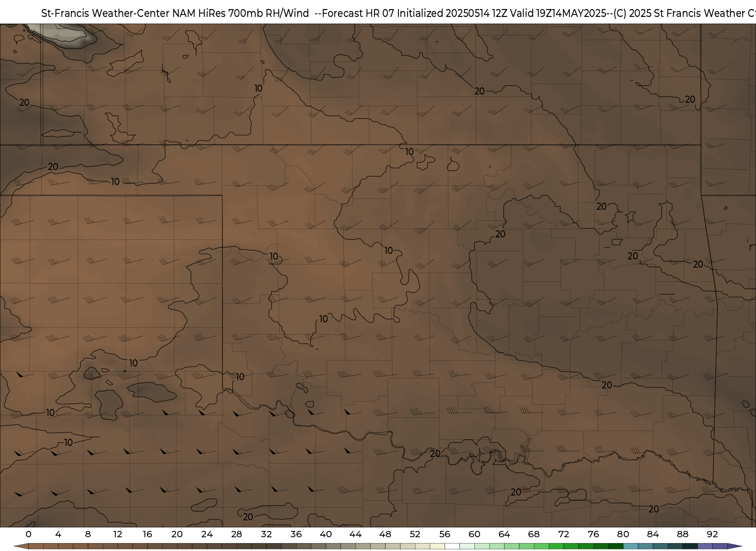Viewport: 756px width, 551px height.
Task: Click the colorbar label "24"
Action: coord(207,534)
